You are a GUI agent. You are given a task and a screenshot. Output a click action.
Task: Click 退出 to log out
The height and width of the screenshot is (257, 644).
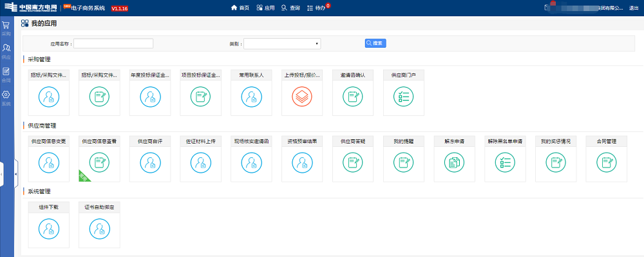point(634,8)
